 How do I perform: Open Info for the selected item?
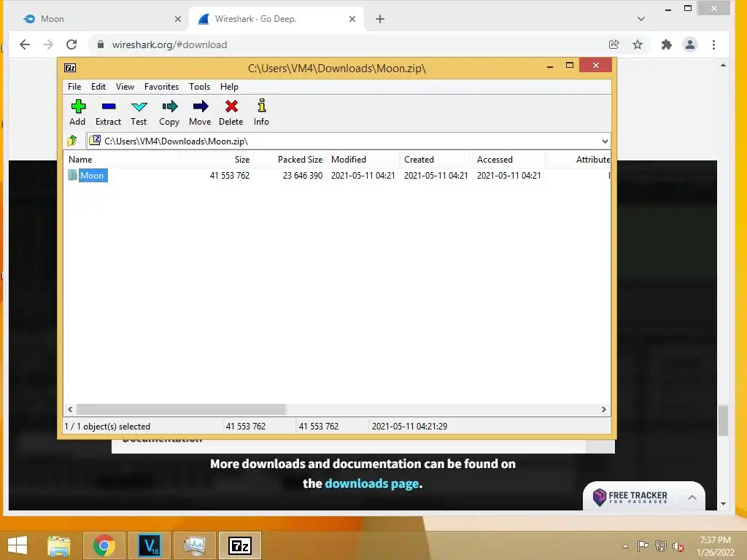262,106
